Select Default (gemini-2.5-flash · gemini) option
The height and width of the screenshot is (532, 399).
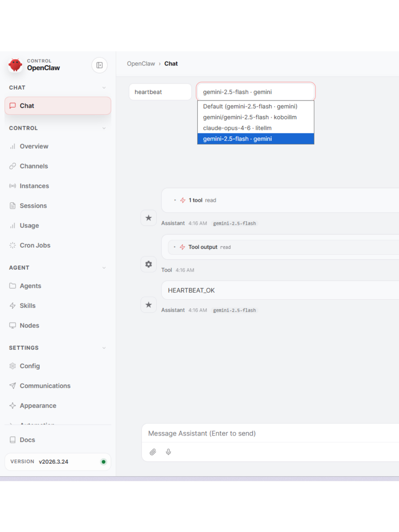[256, 106]
